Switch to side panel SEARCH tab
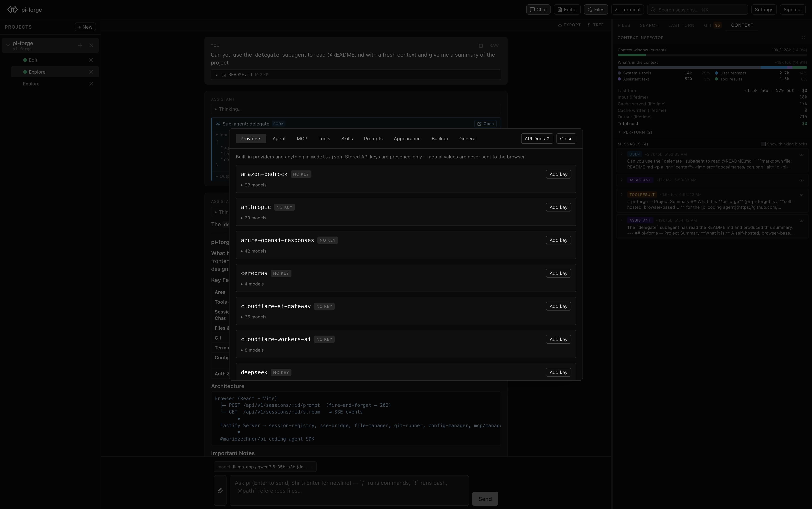The width and height of the screenshot is (812, 509). pos(649,25)
